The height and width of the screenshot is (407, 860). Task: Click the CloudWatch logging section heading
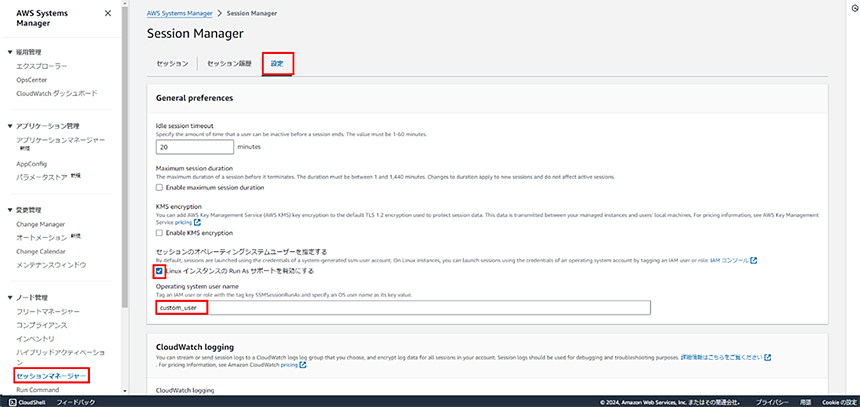(x=195, y=347)
